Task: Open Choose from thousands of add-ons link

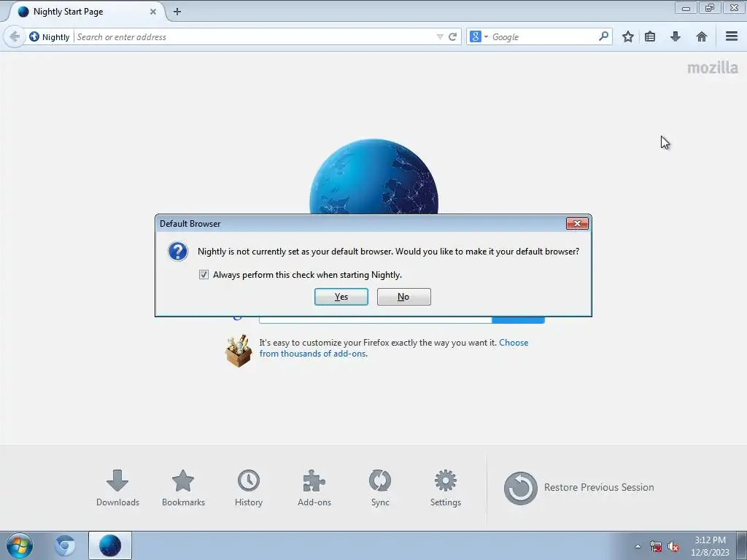Action: click(393, 348)
